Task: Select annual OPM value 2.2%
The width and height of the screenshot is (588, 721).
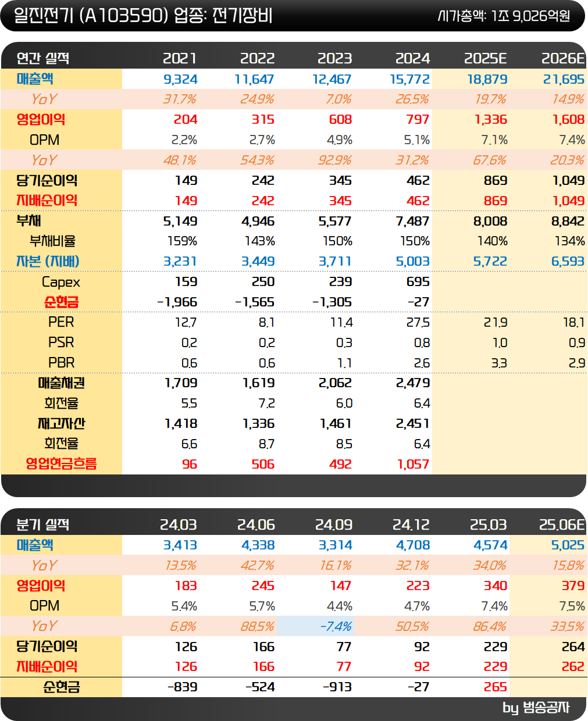Action: (184, 140)
